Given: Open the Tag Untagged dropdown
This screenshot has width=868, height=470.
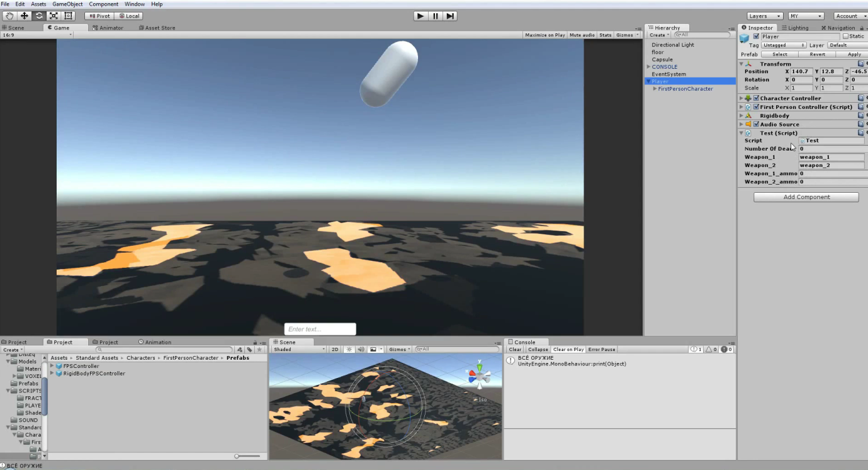Looking at the screenshot, I should [x=784, y=45].
